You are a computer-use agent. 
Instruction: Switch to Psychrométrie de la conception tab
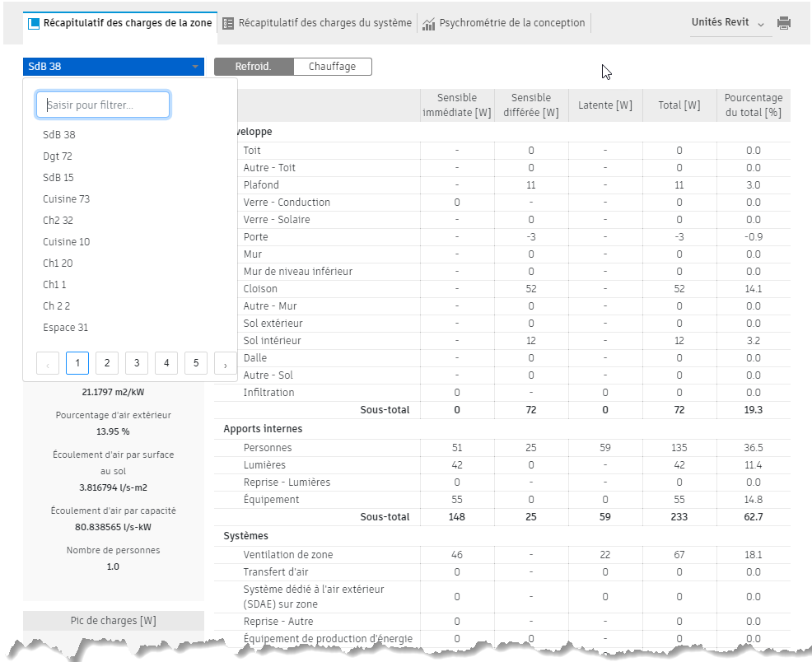pos(505,23)
